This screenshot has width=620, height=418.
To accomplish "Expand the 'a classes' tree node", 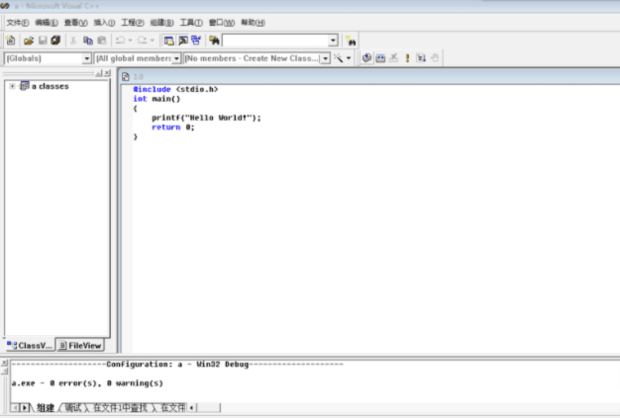I will [11, 86].
